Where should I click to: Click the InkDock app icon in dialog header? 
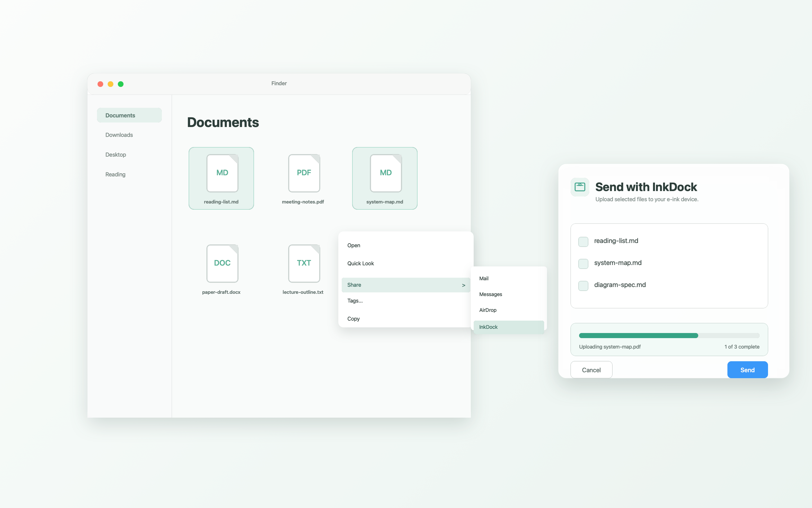[580, 187]
